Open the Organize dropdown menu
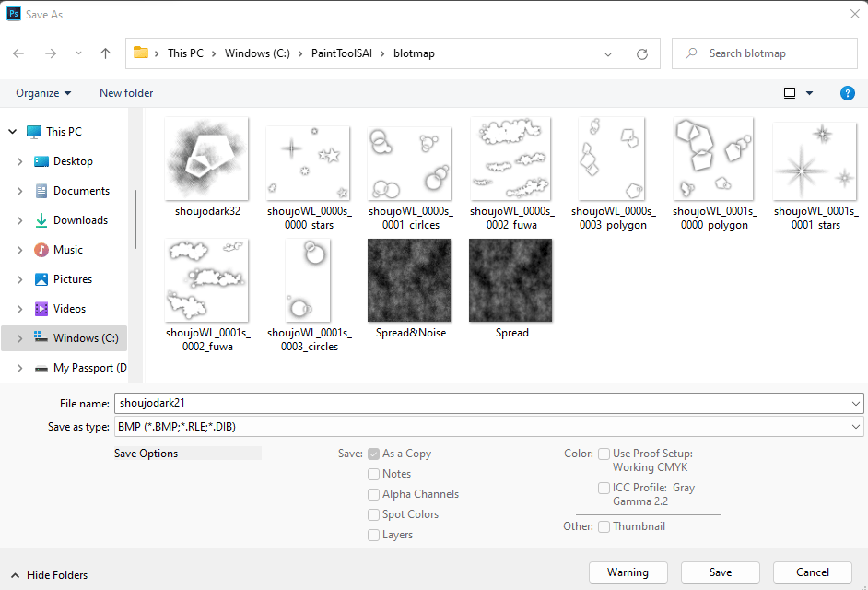The height and width of the screenshot is (590, 868). (x=44, y=93)
